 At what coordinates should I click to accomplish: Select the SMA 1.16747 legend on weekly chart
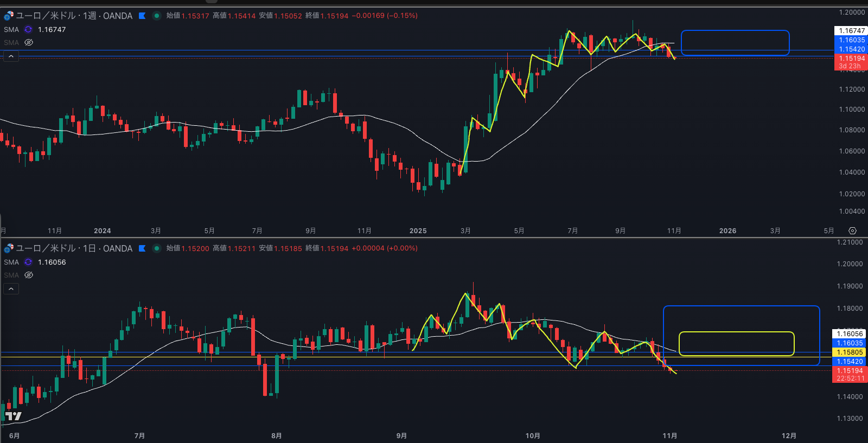coord(52,29)
